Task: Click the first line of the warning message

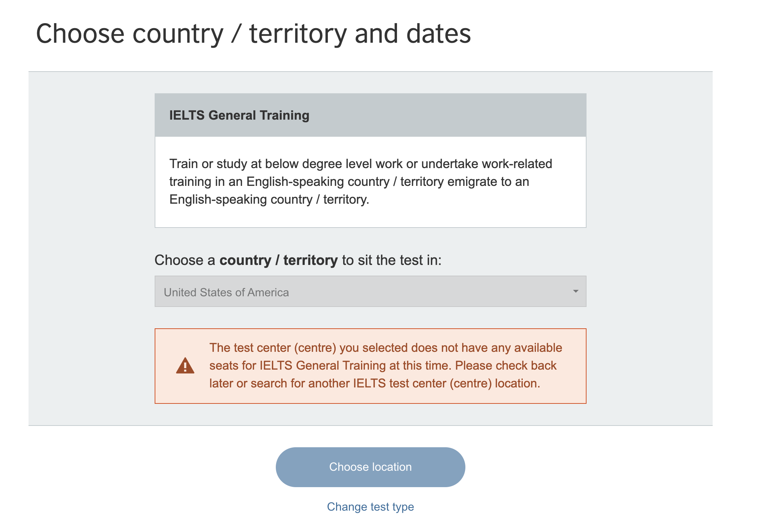Action: (386, 348)
